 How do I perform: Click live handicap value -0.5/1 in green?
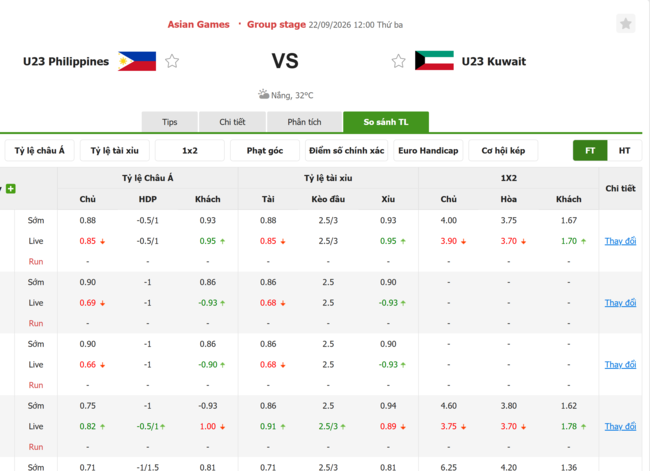pyautogui.click(x=148, y=426)
